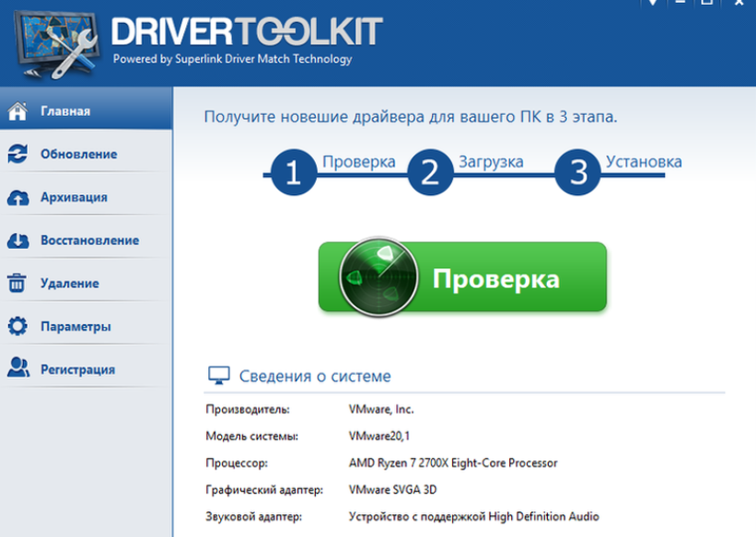The height and width of the screenshot is (537, 756).
Task: Click the Регистрация users icon
Action: (x=17, y=368)
